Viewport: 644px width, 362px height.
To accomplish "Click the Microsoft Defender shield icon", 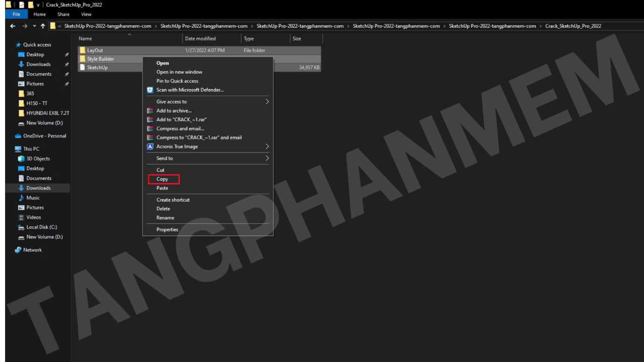I will 150,90.
